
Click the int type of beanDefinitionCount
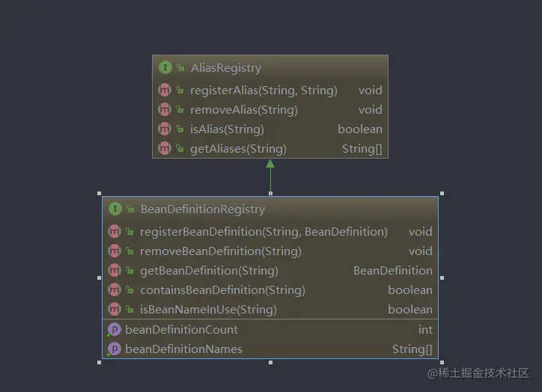tap(425, 329)
